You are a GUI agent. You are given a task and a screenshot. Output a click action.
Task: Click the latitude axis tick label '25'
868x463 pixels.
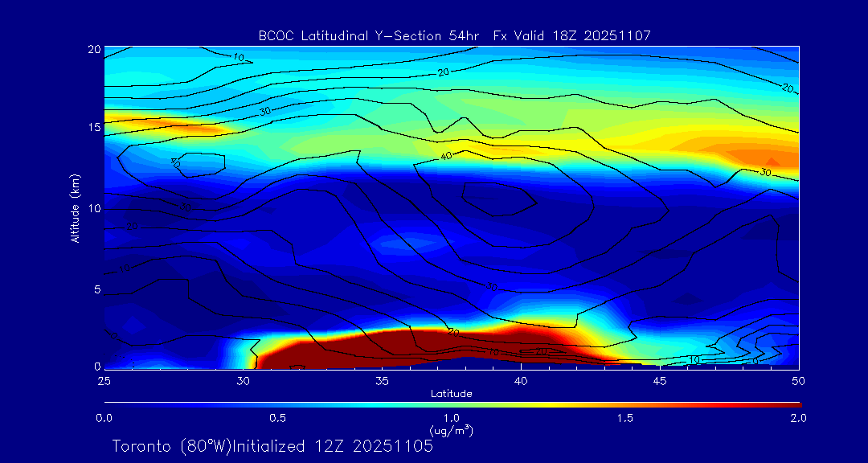click(x=104, y=380)
